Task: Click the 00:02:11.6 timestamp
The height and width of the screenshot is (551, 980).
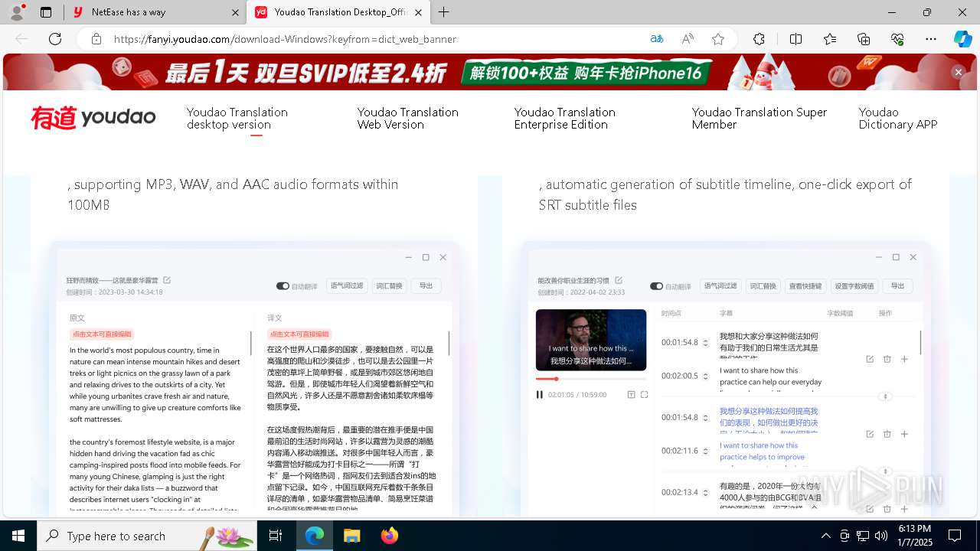Action: [x=680, y=451]
